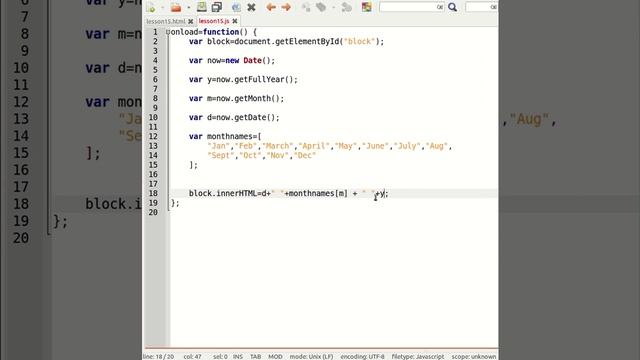The width and height of the screenshot is (640, 360).
Task: Click the scope: unknown status entry
Action: pos(474,356)
